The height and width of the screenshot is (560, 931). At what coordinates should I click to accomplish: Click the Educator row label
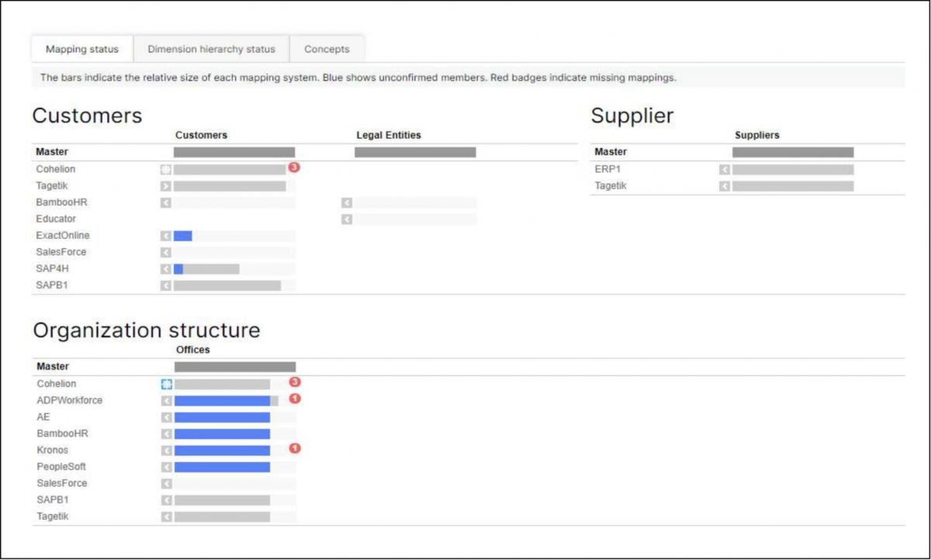(x=56, y=219)
